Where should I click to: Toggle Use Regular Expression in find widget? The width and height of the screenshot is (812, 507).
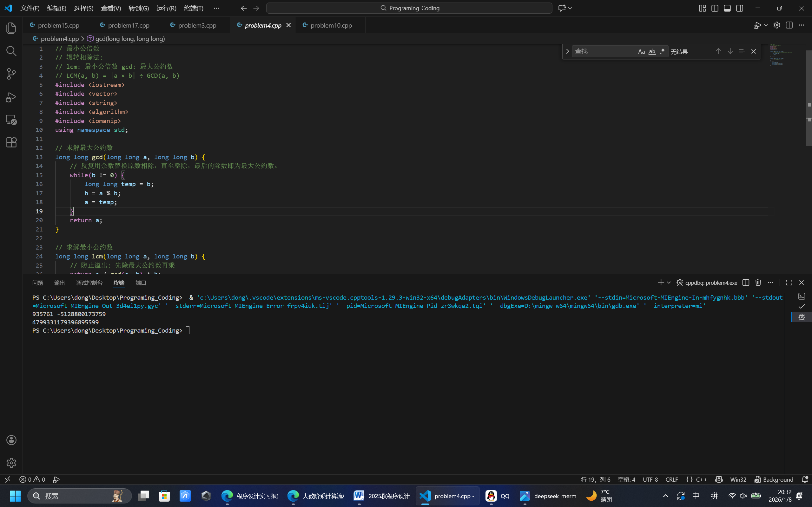pos(662,51)
